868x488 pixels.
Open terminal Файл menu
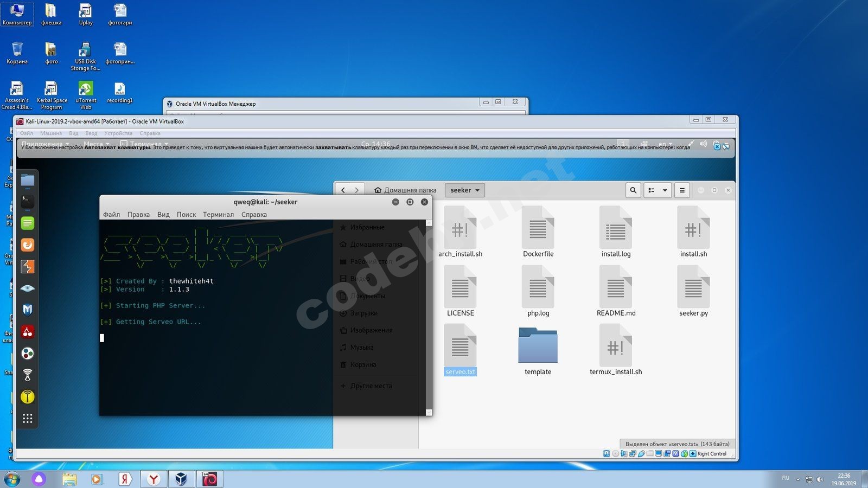coord(112,215)
